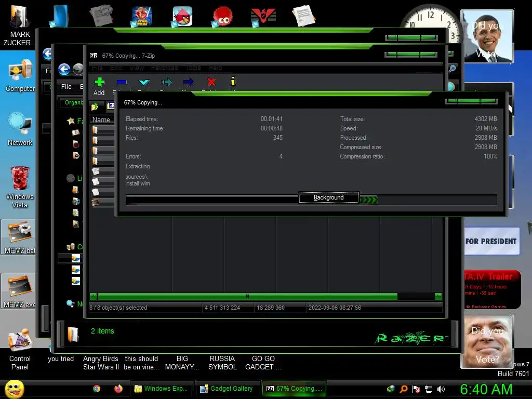Switch to Windows Exp... taskbar button
The height and width of the screenshot is (399, 532).
[162, 389]
